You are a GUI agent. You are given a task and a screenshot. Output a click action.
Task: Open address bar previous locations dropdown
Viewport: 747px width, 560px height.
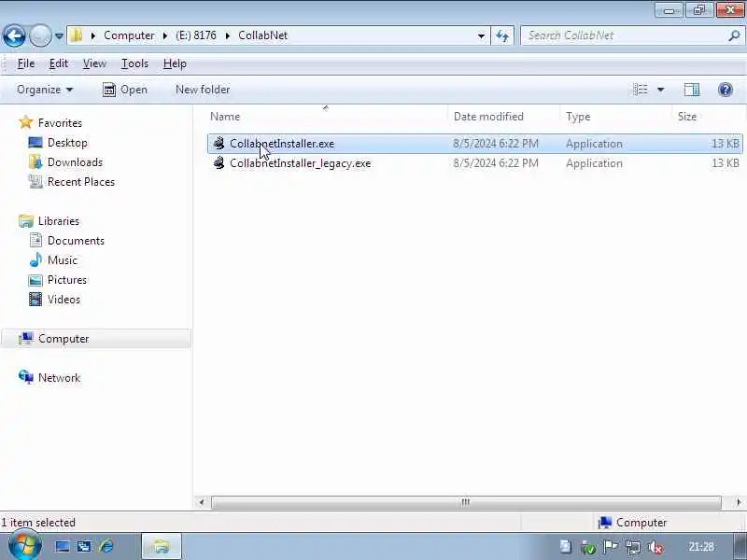[481, 35]
